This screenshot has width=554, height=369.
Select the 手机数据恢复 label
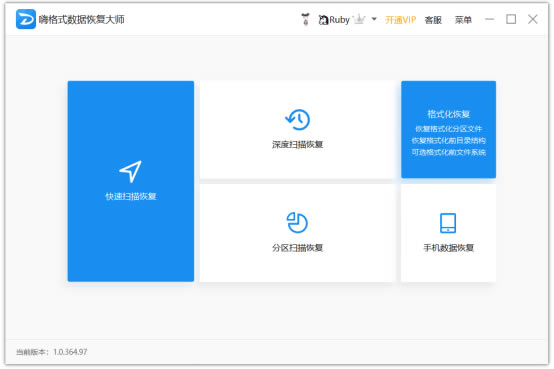[x=448, y=248]
